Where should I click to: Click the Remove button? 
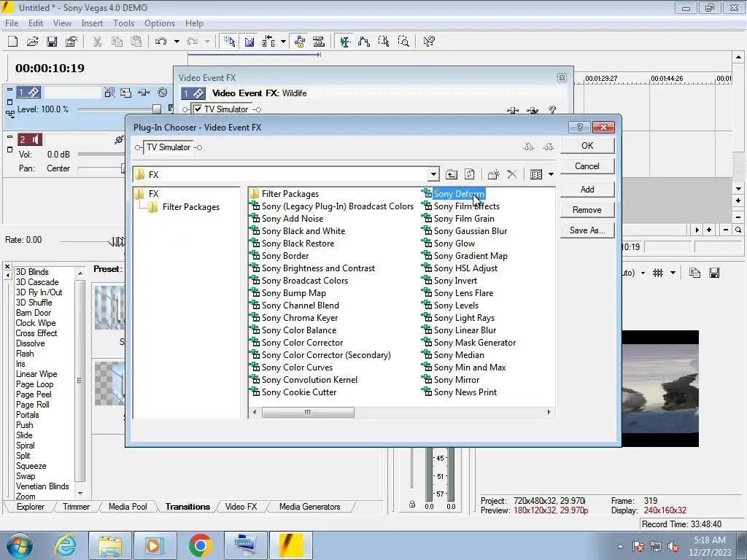[587, 210]
